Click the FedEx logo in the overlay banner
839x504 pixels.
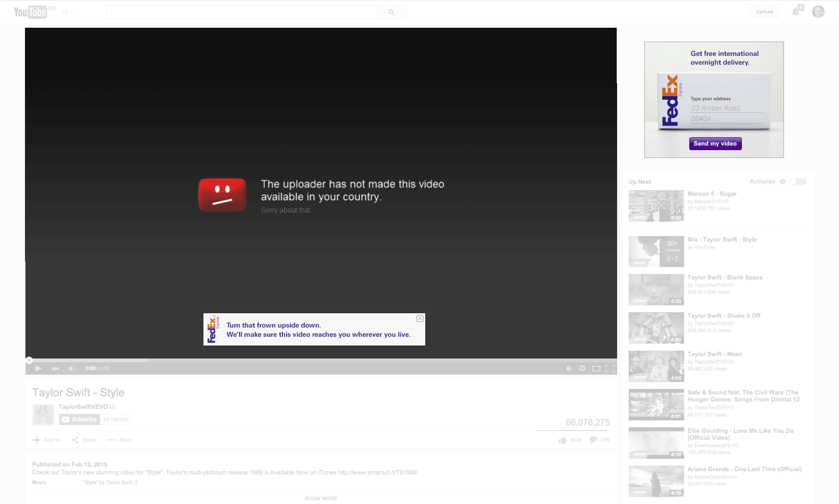click(213, 329)
